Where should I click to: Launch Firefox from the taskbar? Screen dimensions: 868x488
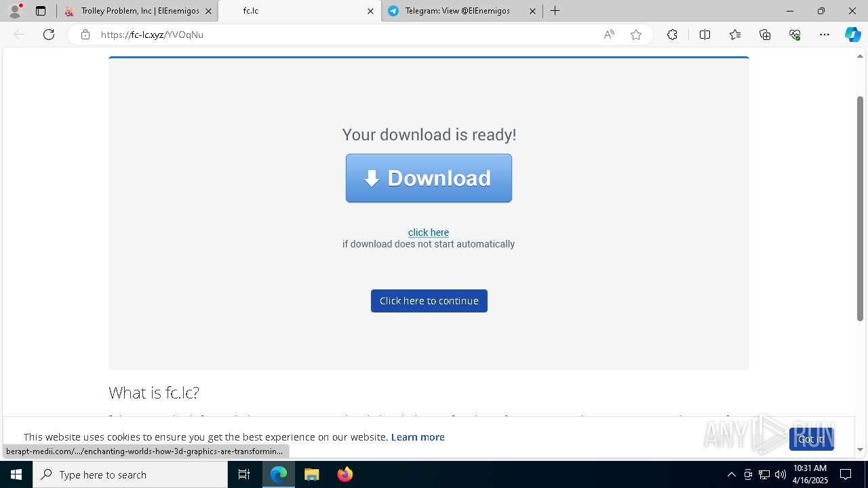(x=345, y=474)
